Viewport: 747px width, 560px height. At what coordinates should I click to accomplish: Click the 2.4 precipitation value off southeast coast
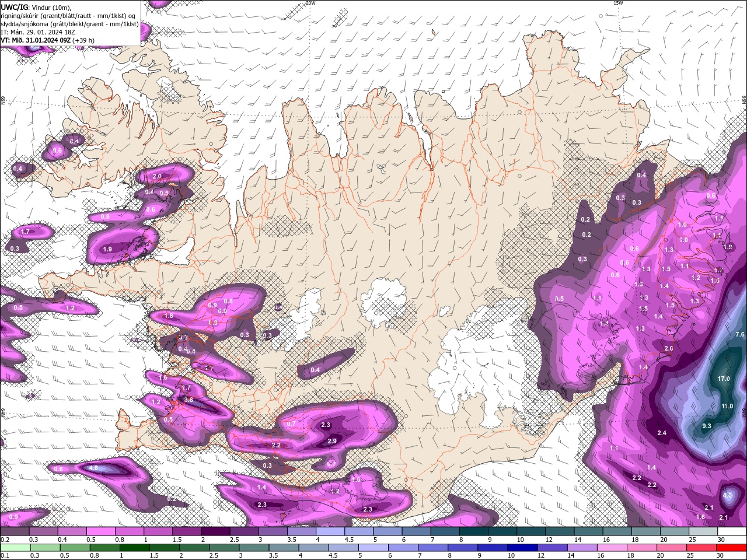point(662,433)
